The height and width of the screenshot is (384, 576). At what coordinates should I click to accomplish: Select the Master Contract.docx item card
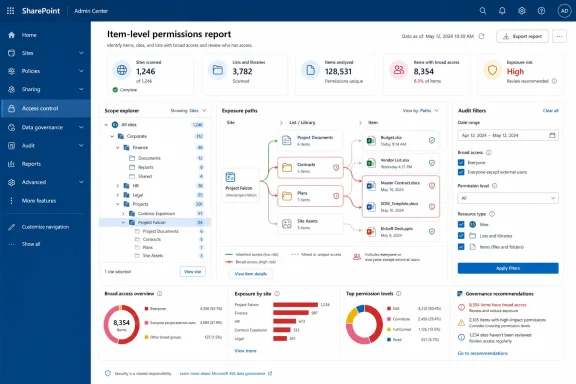tap(401, 186)
